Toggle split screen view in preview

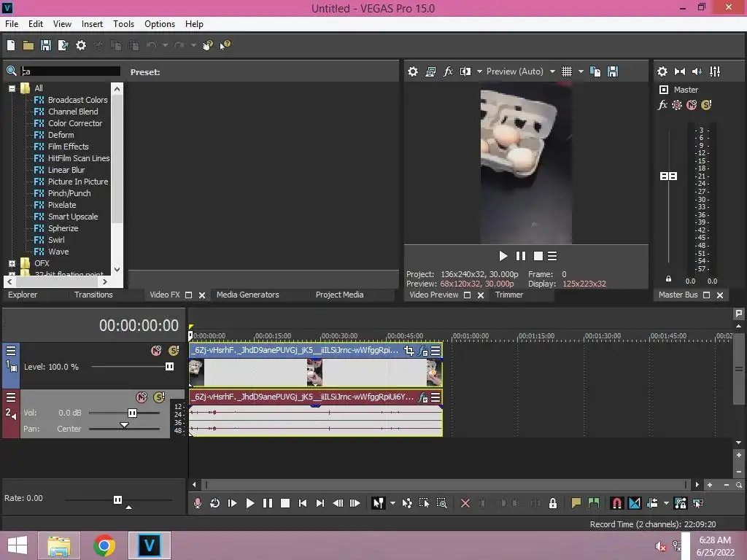coord(465,71)
